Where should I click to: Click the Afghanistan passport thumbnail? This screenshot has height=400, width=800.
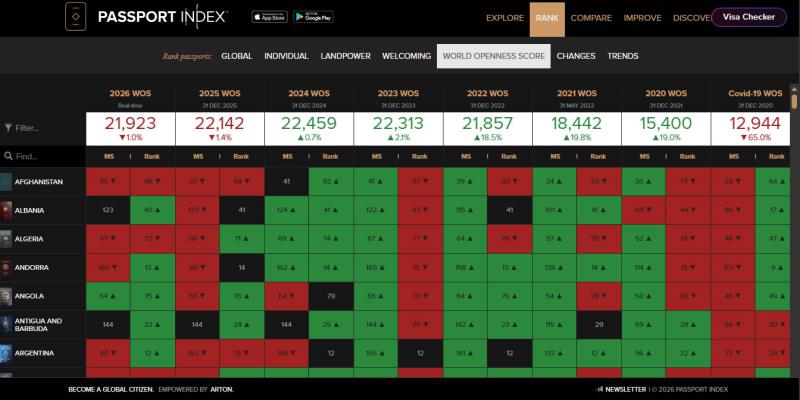click(x=6, y=182)
